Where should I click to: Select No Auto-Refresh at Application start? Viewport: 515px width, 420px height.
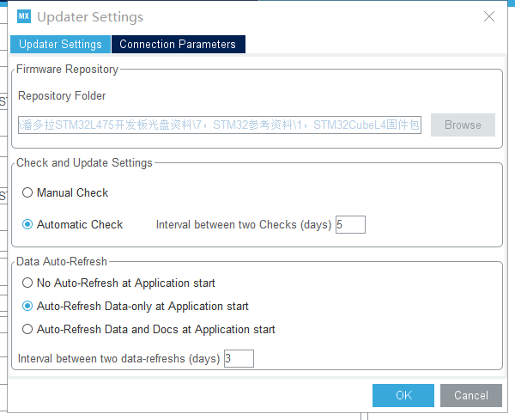[x=118, y=283]
